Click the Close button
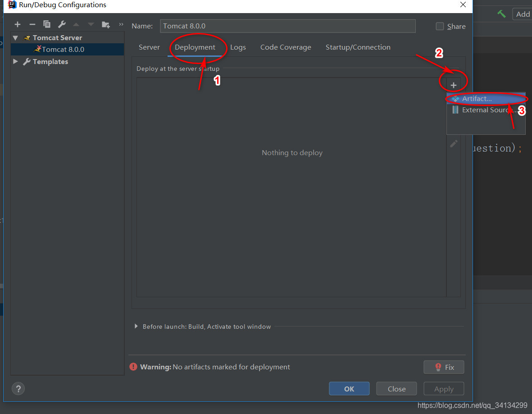The width and height of the screenshot is (532, 414). 396,389
